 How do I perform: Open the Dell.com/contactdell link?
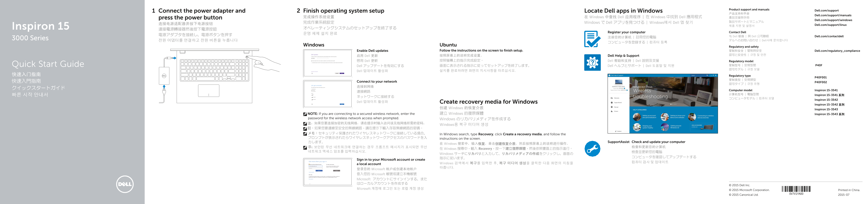point(829,36)
